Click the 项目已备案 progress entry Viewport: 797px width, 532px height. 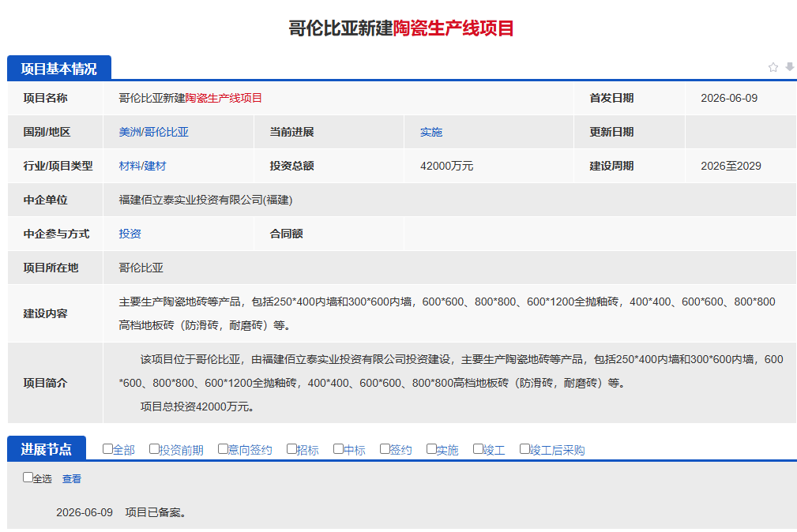[x=156, y=512]
